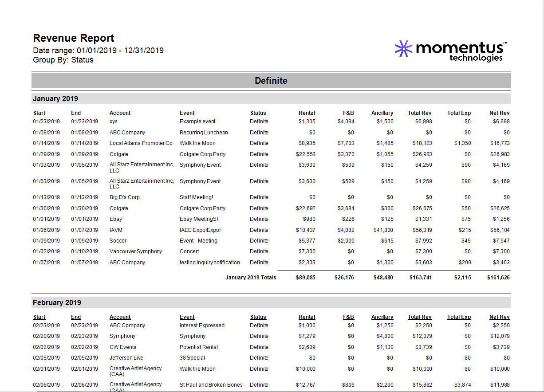
Task: Click the "Soccer" account name
Action: coord(118,241)
